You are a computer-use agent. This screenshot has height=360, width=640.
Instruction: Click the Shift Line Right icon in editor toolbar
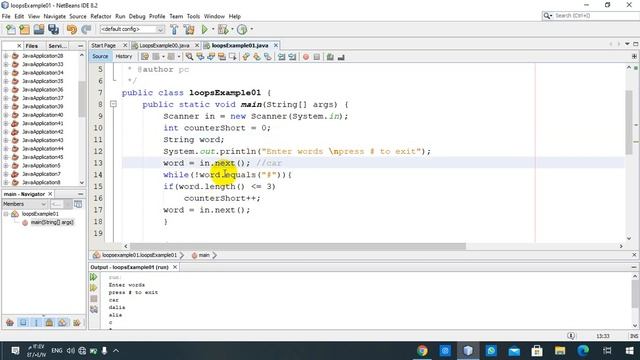pyautogui.click(x=292, y=57)
